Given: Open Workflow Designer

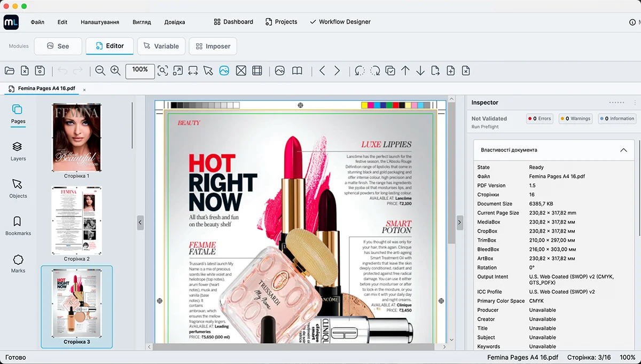Looking at the screenshot, I should (340, 22).
